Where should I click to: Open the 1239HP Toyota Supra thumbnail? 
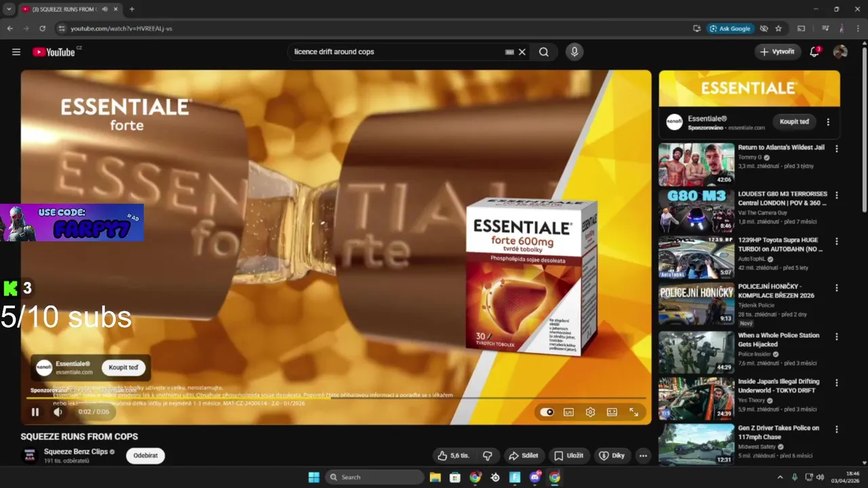point(696,258)
